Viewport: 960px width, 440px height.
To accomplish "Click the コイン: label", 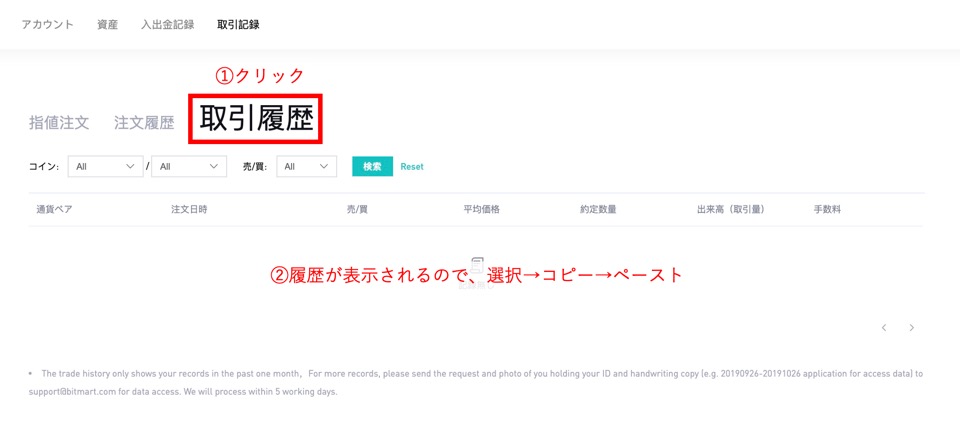I will [44, 166].
